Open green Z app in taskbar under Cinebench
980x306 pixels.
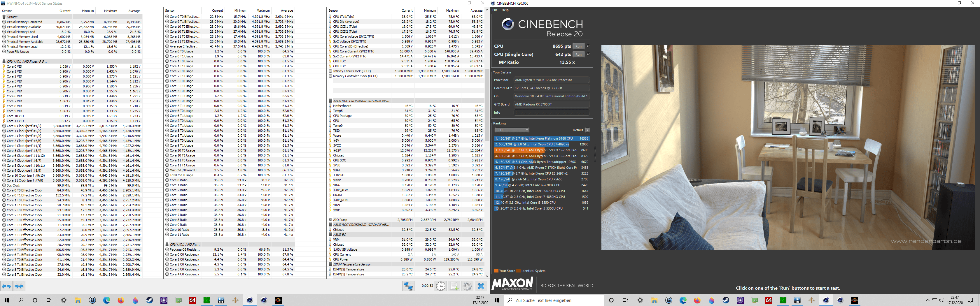[783, 300]
